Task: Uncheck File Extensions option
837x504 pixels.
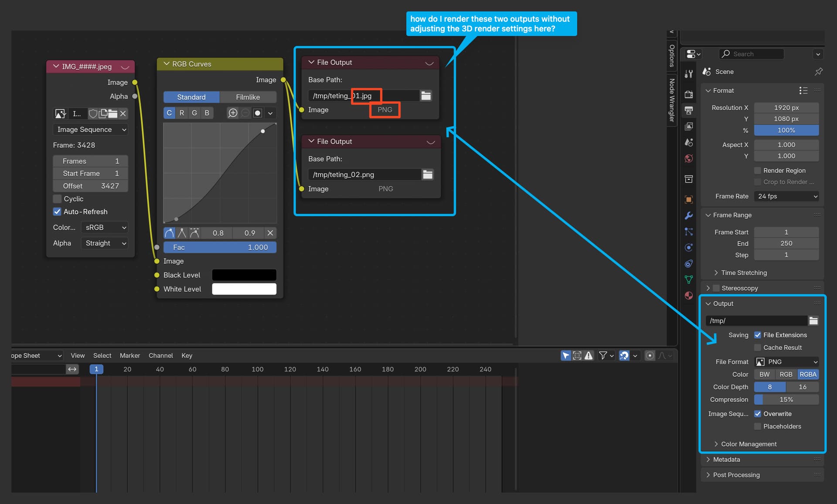Action: click(758, 335)
